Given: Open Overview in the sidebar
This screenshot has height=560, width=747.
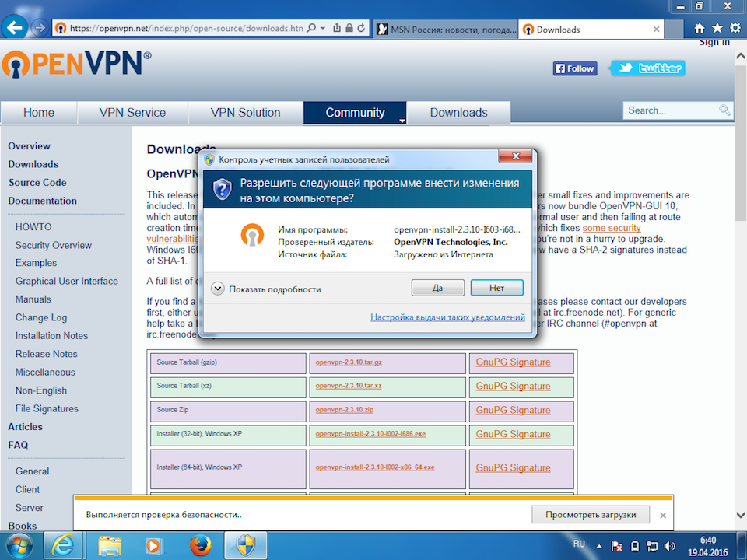Looking at the screenshot, I should point(29,146).
